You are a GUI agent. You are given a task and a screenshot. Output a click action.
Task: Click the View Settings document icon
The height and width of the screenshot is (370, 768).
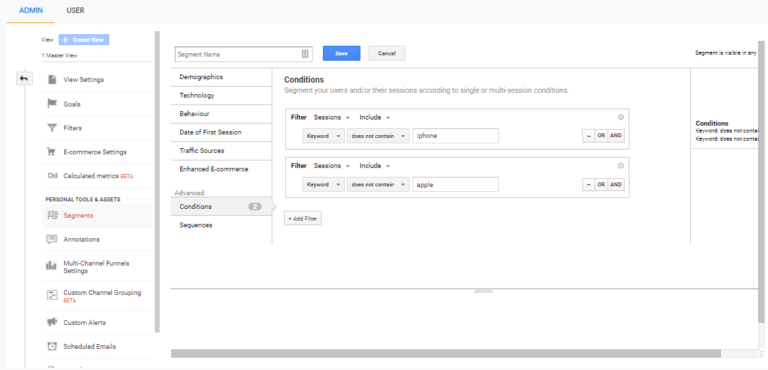pos(52,79)
